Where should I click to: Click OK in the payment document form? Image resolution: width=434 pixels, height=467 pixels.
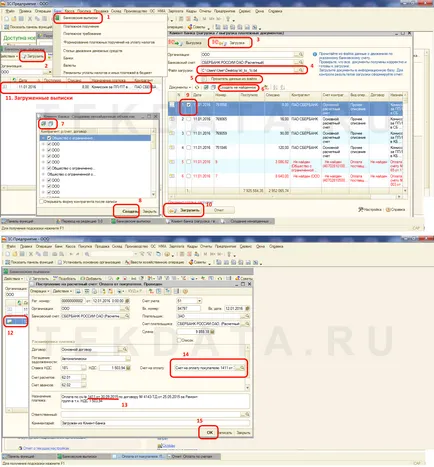209,432
